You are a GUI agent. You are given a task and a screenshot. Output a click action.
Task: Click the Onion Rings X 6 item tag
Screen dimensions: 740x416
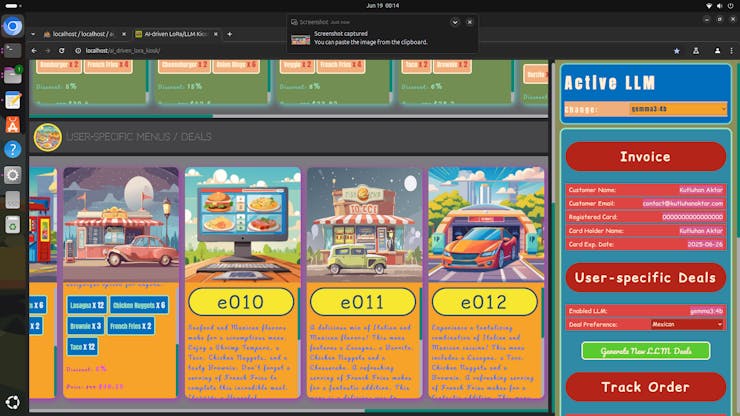[x=236, y=65]
